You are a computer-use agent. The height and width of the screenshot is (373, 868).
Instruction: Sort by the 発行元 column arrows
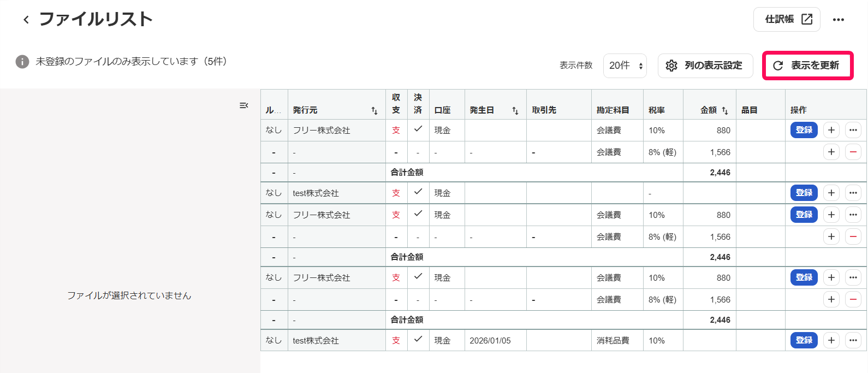tap(374, 111)
